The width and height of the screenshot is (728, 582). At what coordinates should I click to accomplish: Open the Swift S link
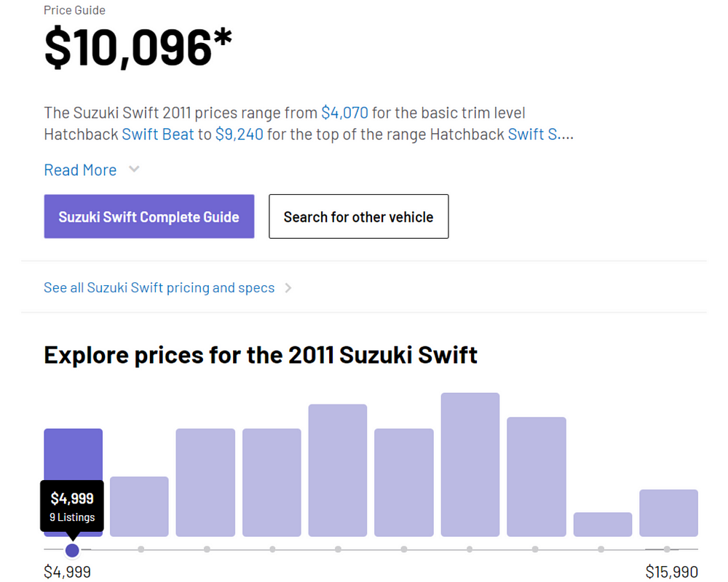pyautogui.click(x=533, y=134)
